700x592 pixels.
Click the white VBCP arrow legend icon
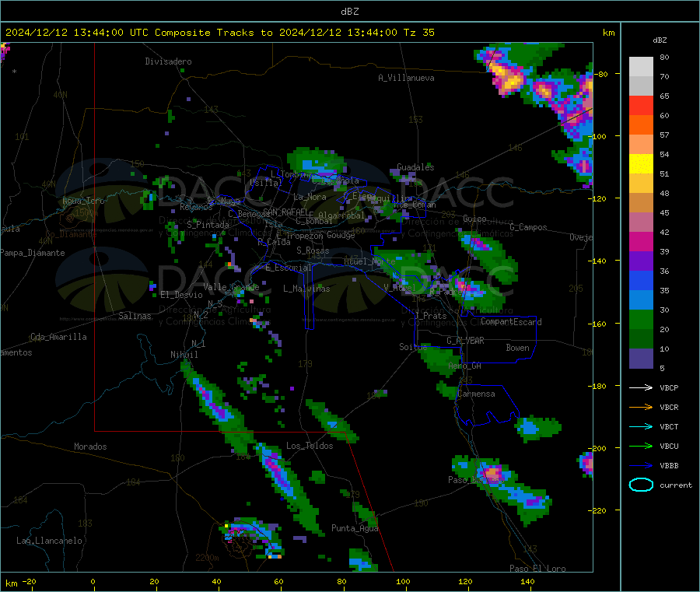(x=641, y=387)
